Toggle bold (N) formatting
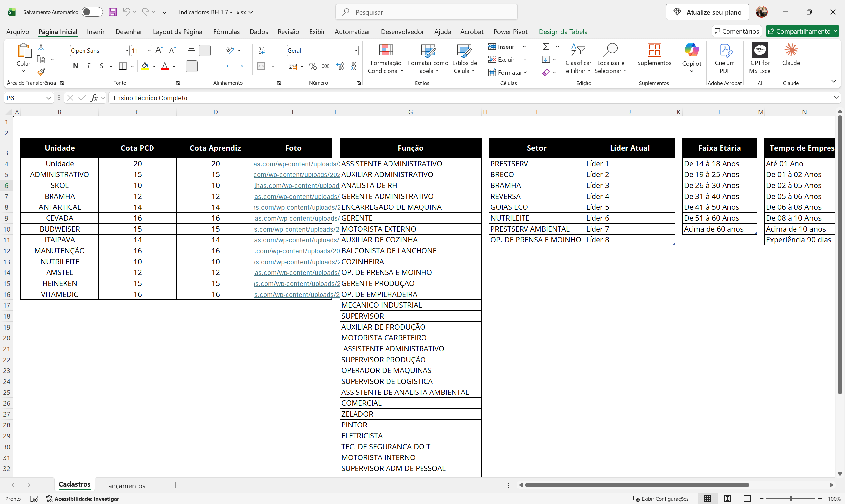 76,66
